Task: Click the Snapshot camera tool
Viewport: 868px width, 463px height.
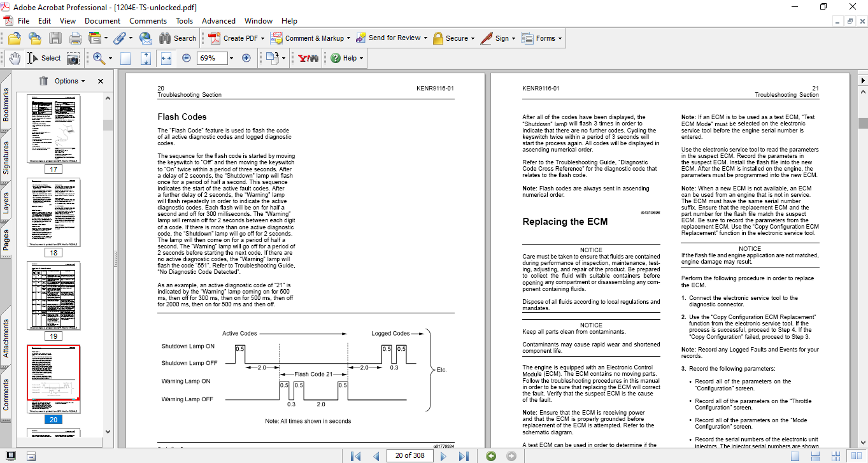Action: click(x=73, y=58)
